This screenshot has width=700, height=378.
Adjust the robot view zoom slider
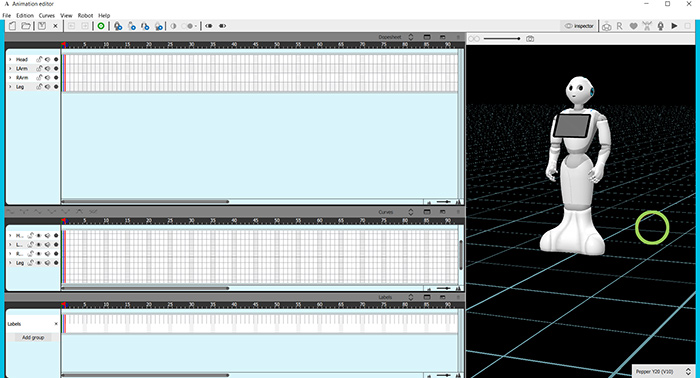(502, 39)
